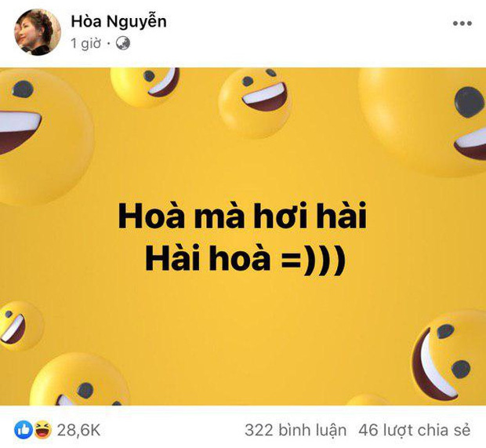This screenshot has height=448, width=486.
Task: Click the "Hoà mà hơi hài" text line
Action: (242, 216)
